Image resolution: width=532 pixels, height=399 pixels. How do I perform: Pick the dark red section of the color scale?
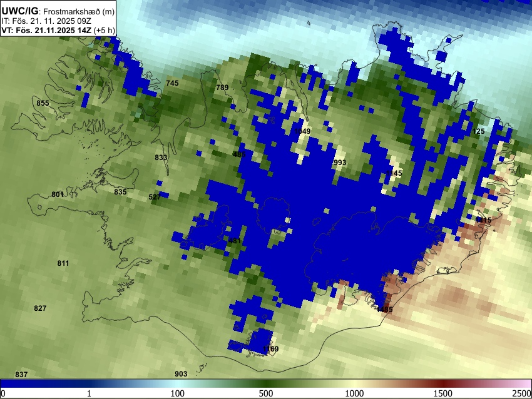tap(443, 383)
